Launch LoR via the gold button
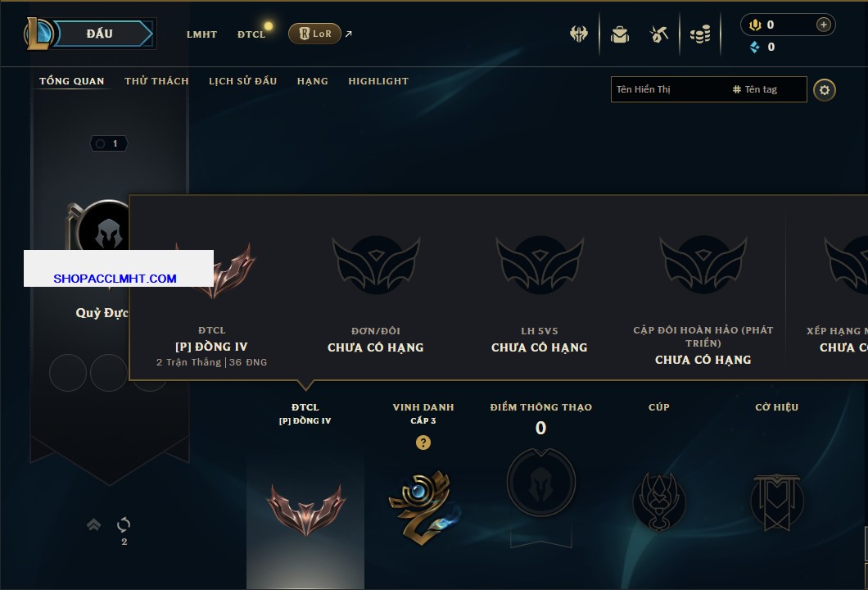868x590 pixels. pos(314,34)
